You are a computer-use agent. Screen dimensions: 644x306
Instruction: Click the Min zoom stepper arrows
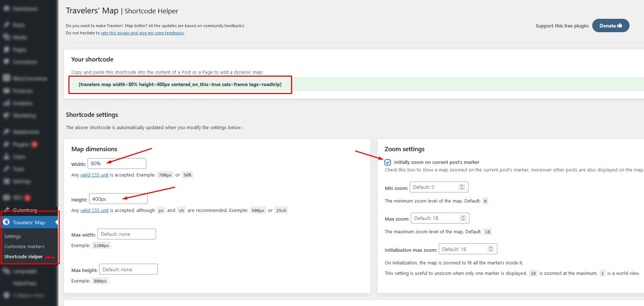(x=462, y=187)
